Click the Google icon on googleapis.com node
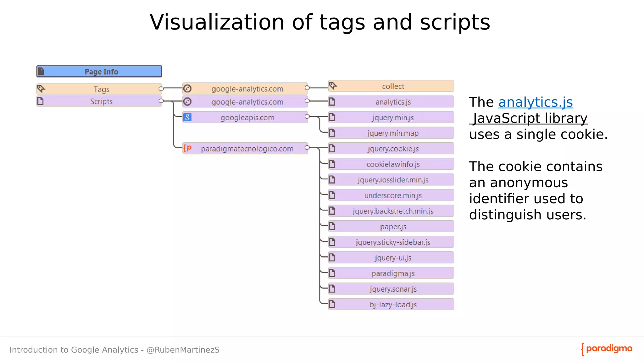Image resolution: width=644 pixels, height=362 pixels. (x=187, y=117)
